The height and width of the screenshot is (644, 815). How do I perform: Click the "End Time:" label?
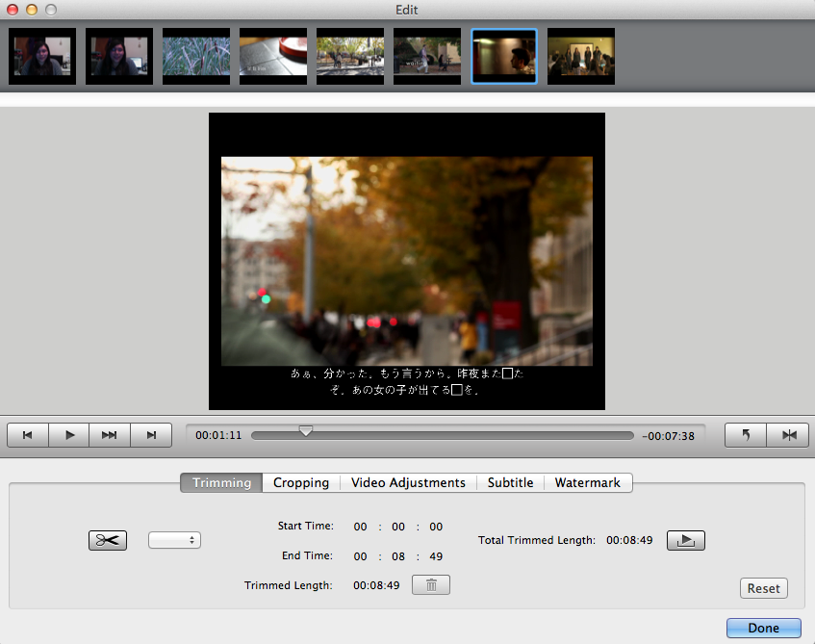point(307,555)
